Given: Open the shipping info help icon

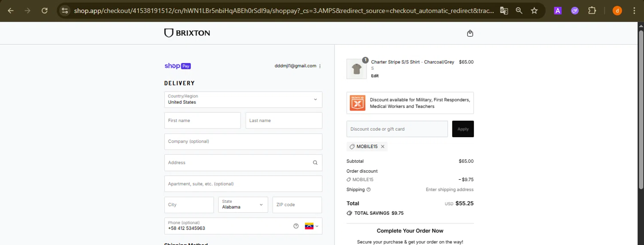Looking at the screenshot, I should coord(368,190).
